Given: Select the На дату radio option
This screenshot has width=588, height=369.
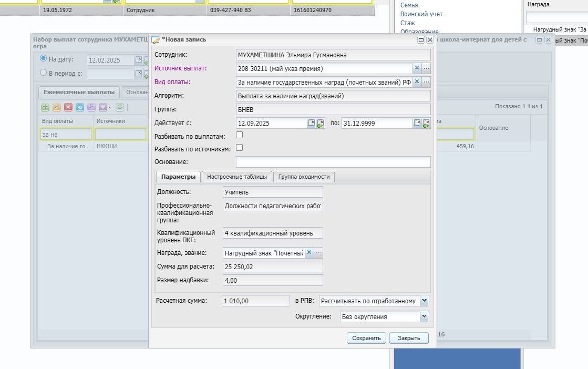Looking at the screenshot, I should click(x=44, y=58).
